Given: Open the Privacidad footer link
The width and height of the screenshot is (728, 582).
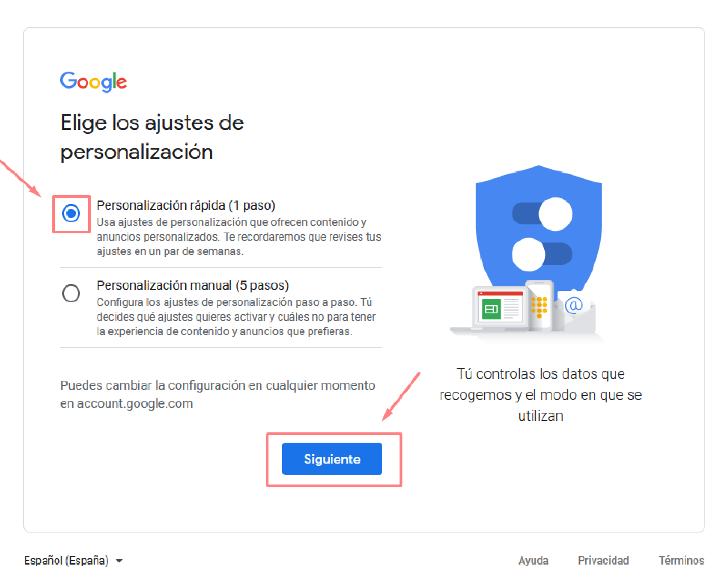Looking at the screenshot, I should coord(603,560).
